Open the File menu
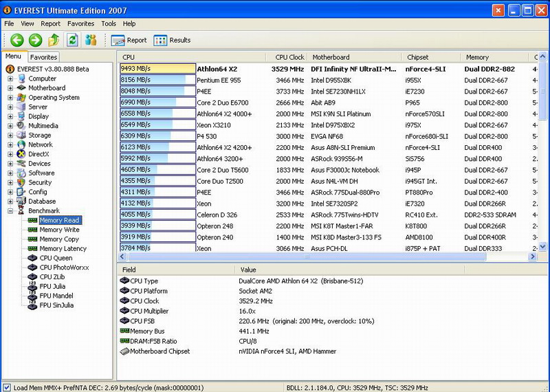550x392 pixels. point(9,23)
